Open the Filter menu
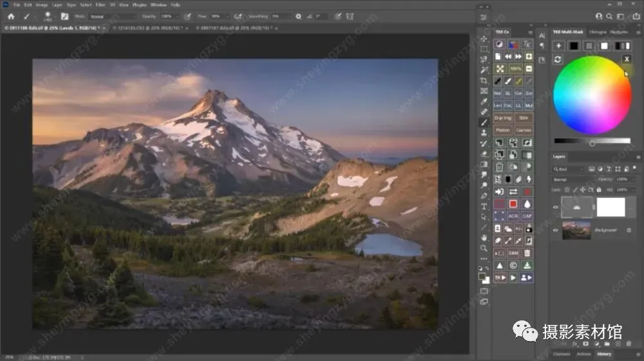Viewport: 644px width, 361px height. (100, 5)
